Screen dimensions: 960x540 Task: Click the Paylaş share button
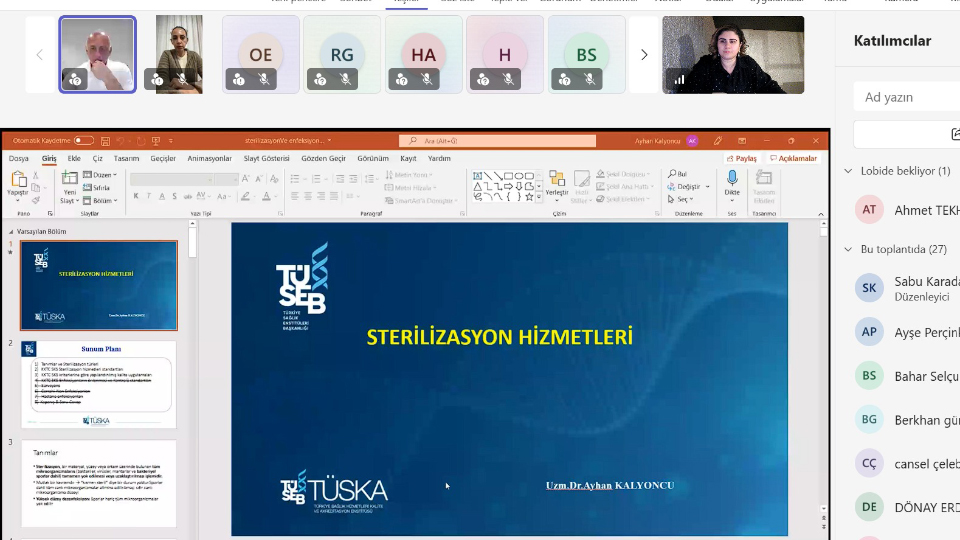pyautogui.click(x=742, y=158)
